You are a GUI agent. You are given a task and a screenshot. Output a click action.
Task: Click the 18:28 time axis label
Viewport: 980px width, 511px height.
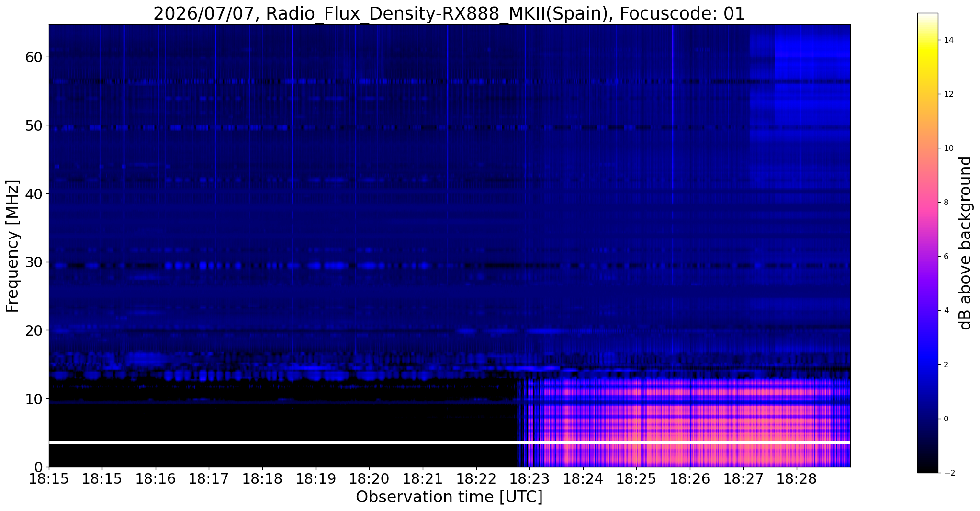coord(797,478)
